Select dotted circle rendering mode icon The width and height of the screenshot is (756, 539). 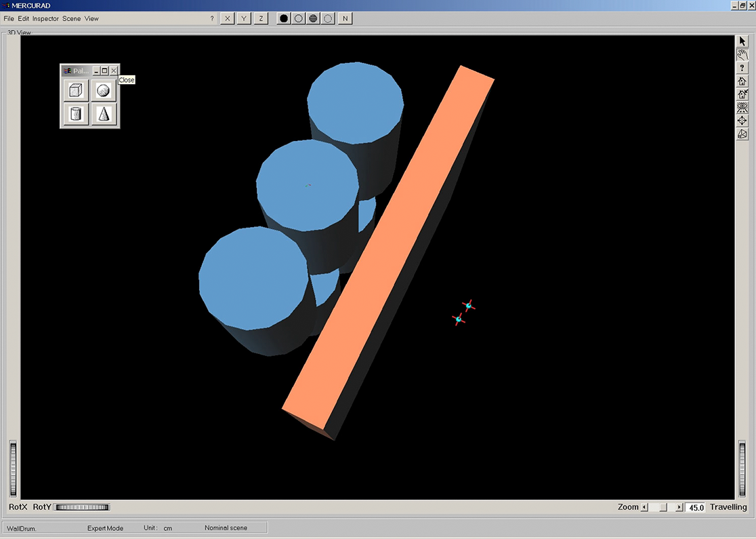(329, 18)
